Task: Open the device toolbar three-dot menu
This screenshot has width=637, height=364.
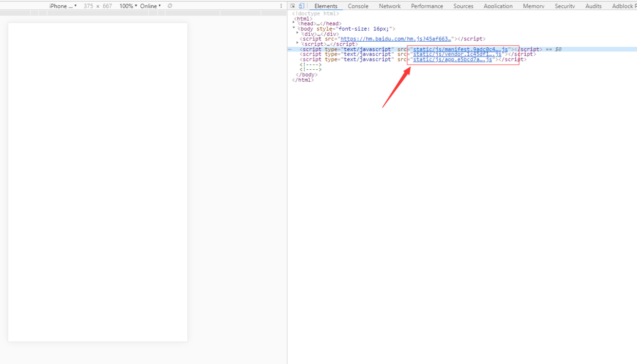Action: 281,6
